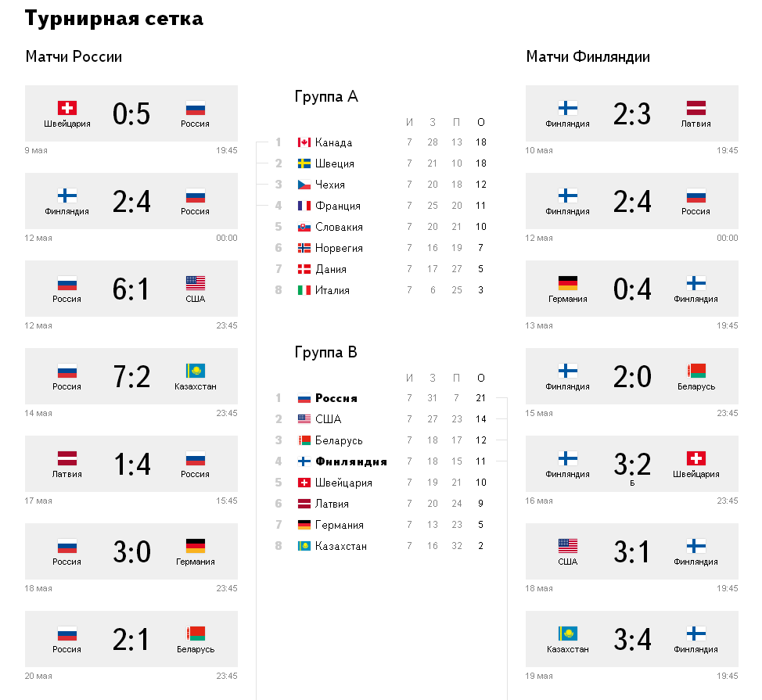Image resolution: width=762 pixels, height=700 pixels.
Task: Open the Russia–Germany 3:0 match score
Action: [131, 552]
